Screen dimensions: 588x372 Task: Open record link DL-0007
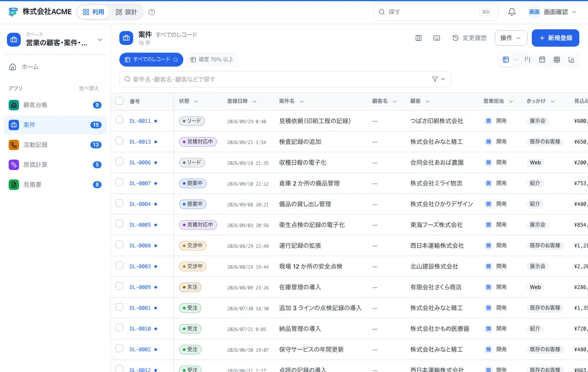click(140, 183)
